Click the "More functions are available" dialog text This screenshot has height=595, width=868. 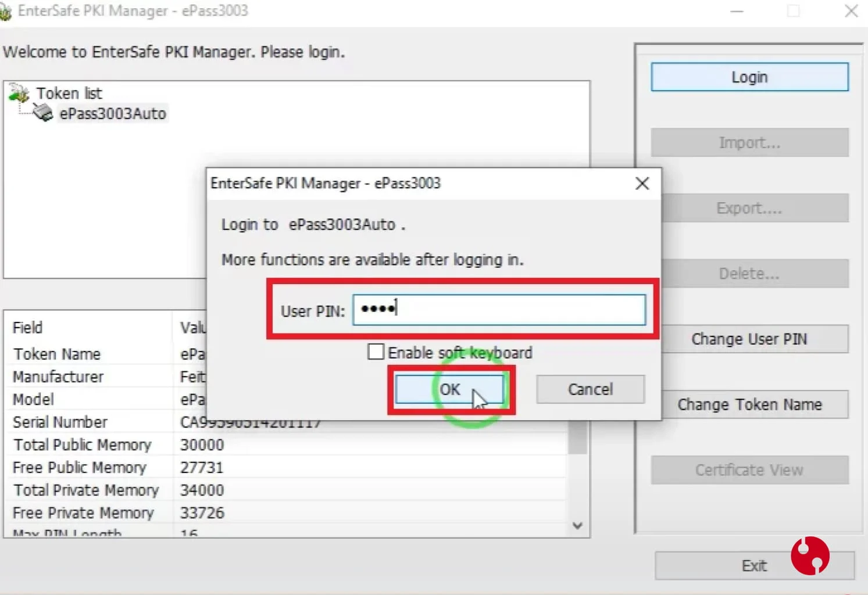pyautogui.click(x=373, y=259)
